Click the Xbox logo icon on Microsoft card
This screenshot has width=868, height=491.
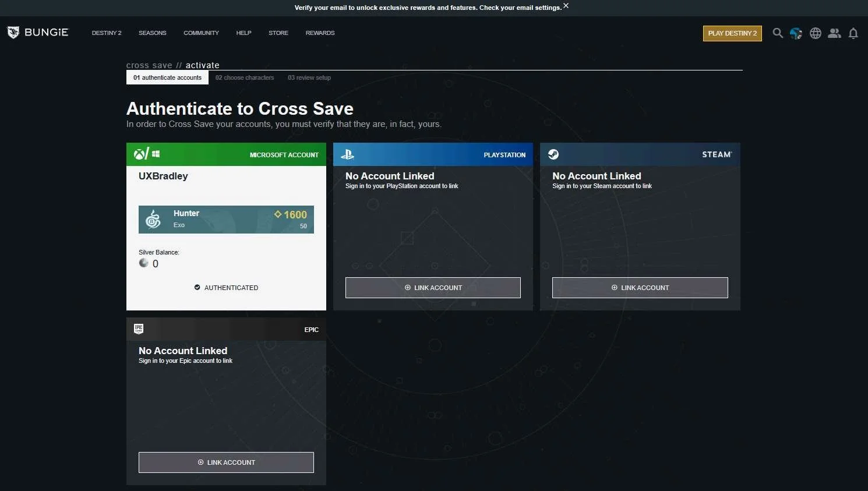point(140,154)
